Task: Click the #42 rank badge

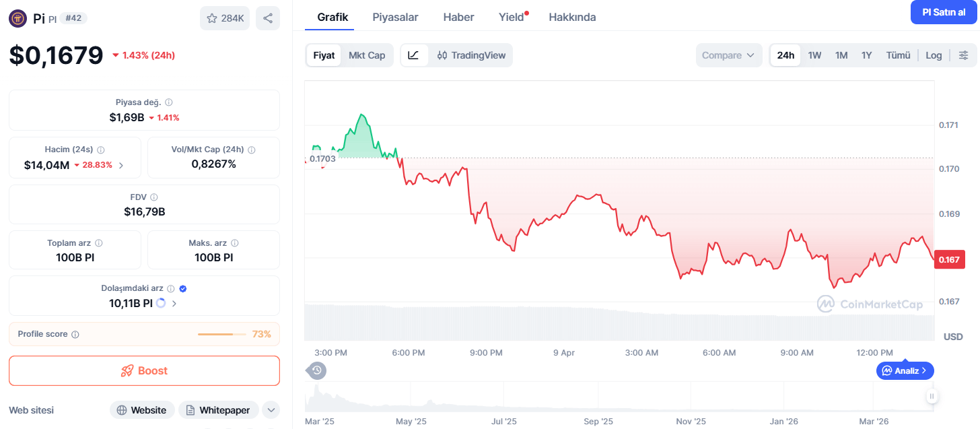Action: [73, 18]
